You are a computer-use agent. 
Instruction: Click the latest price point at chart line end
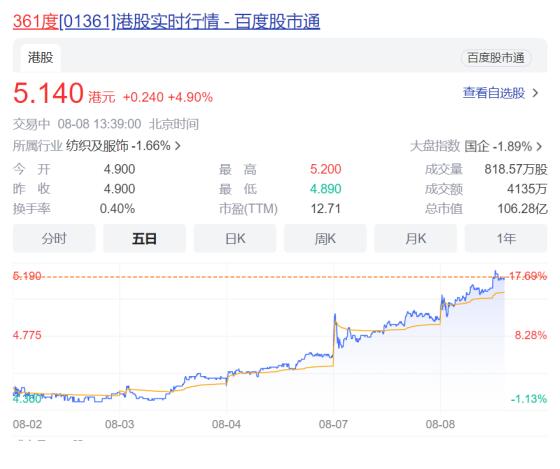[504, 278]
